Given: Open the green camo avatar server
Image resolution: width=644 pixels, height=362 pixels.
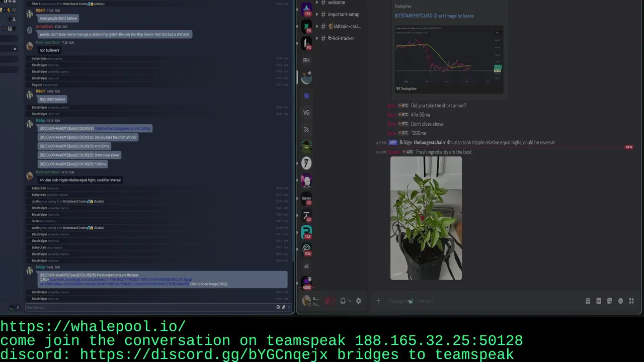Looking at the screenshot, I should coord(306,146).
